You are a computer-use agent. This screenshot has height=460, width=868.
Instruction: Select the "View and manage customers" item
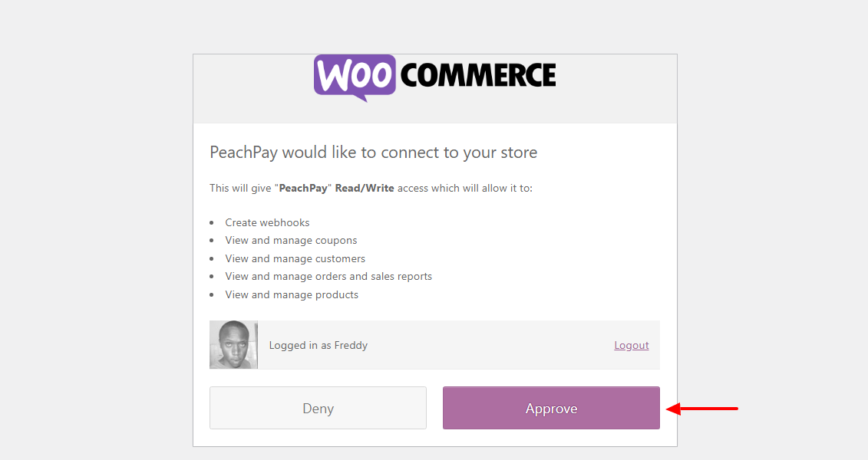click(x=295, y=258)
